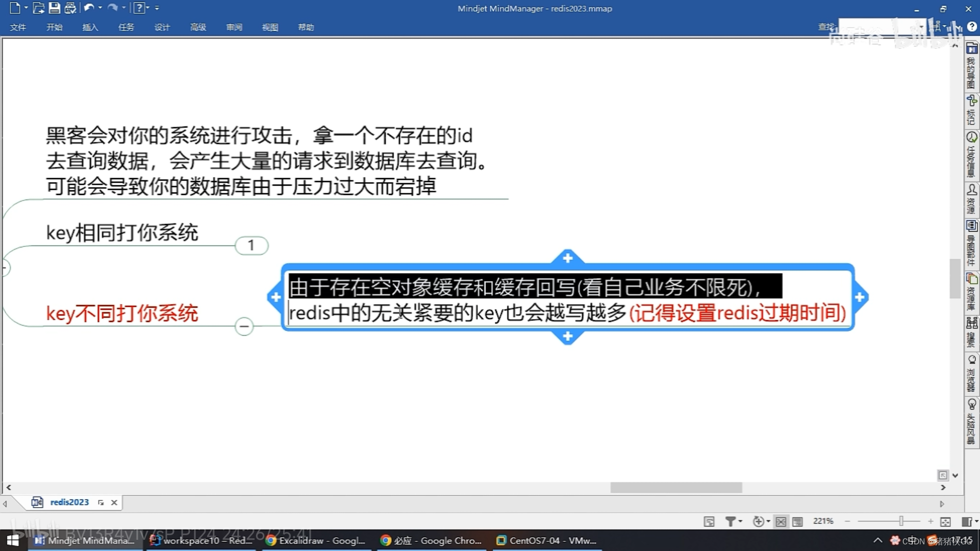The height and width of the screenshot is (551, 980).
Task: Open the Windows Start menu
Action: click(13, 540)
